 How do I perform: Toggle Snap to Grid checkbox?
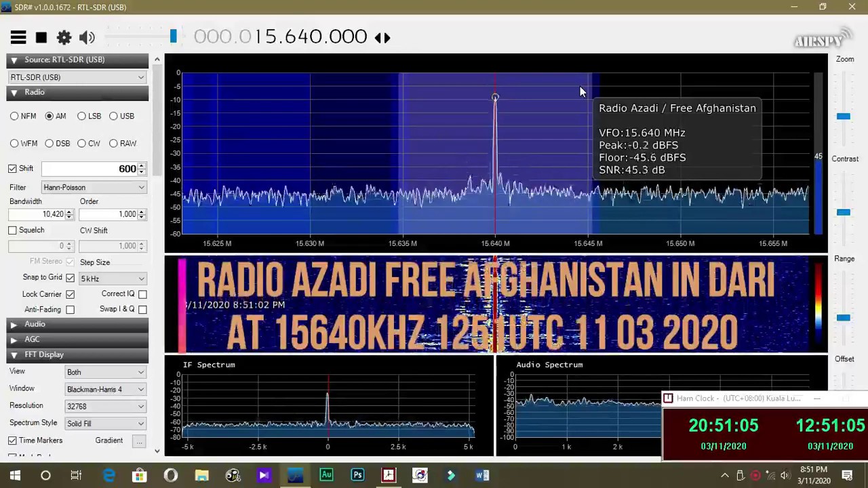70,278
